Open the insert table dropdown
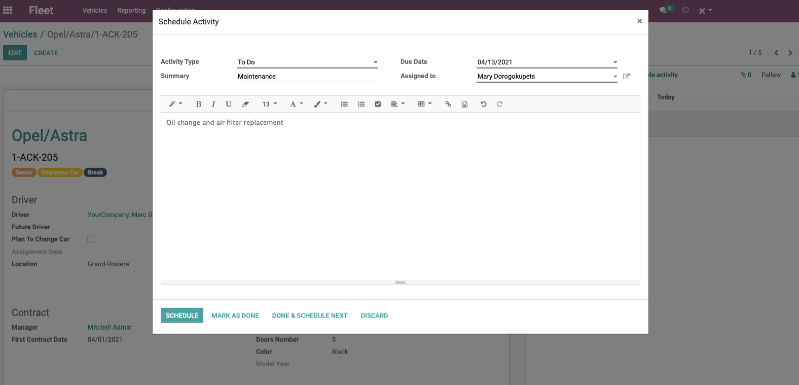Screen dimensions: 799x385 pyautogui.click(x=424, y=104)
